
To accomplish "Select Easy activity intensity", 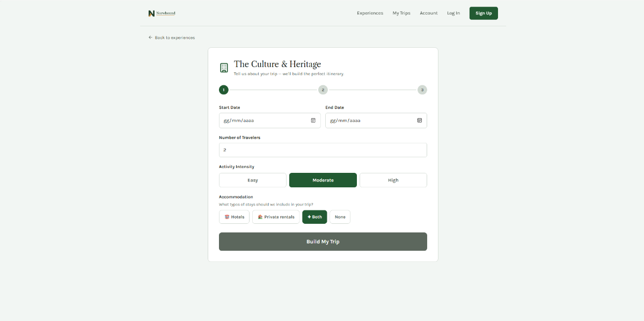I will (x=253, y=180).
